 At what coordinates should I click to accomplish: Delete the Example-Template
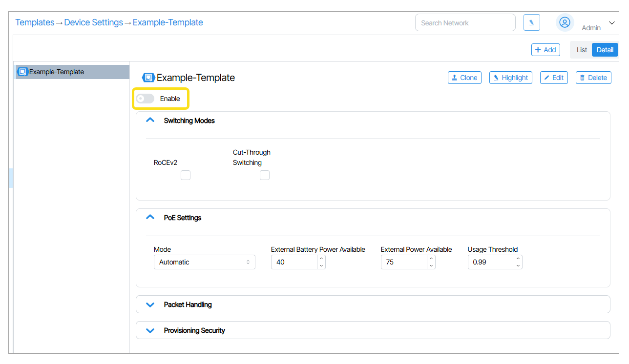(593, 78)
